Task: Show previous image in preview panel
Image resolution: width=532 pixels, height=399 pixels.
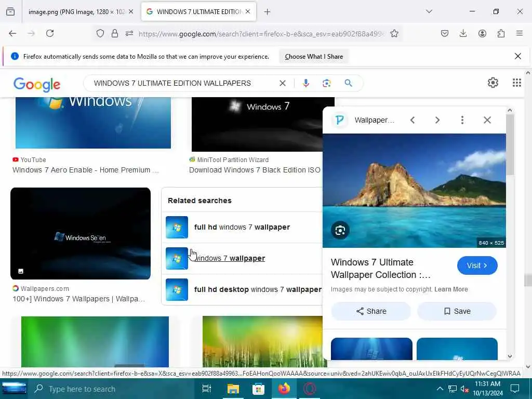Action: click(412, 120)
